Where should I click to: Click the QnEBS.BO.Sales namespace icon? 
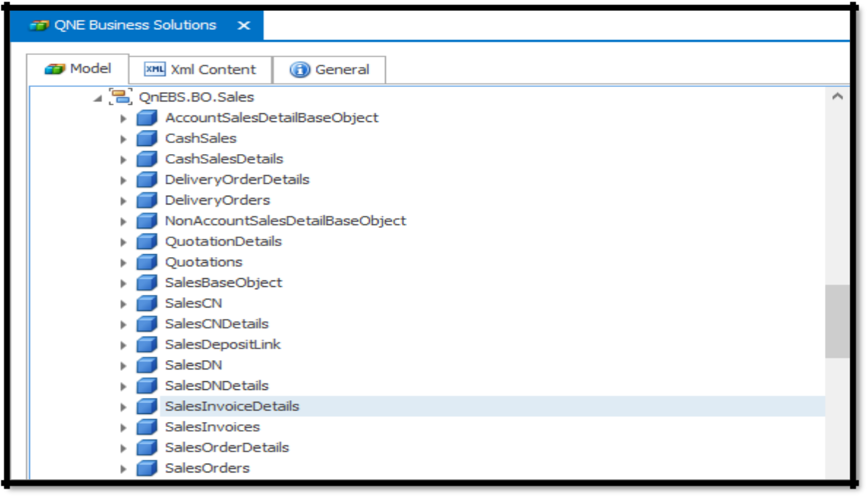coord(121,97)
